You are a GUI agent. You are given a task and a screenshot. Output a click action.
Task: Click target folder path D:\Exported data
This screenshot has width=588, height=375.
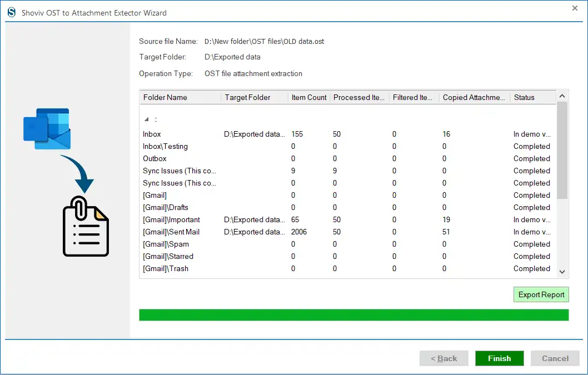point(232,57)
